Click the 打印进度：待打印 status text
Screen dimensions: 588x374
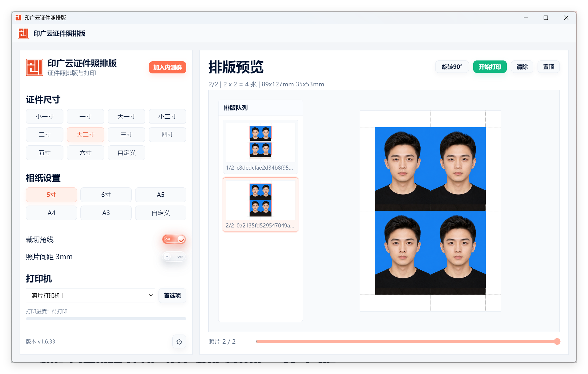[47, 311]
